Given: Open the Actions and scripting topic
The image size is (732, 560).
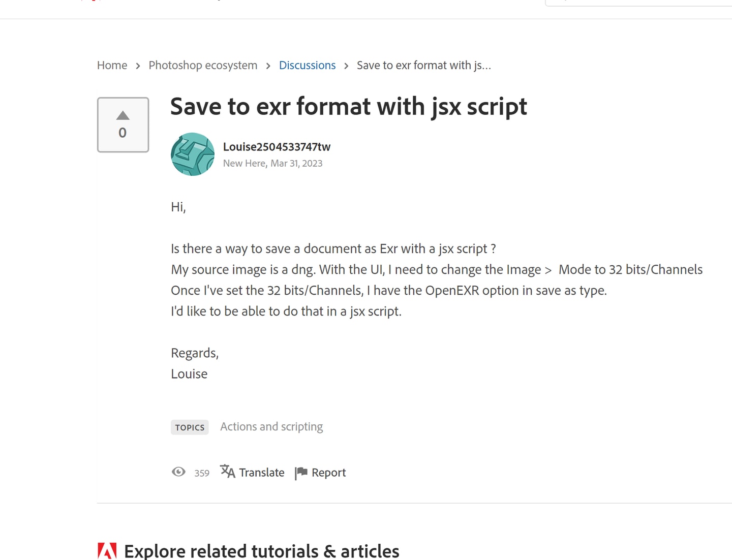Looking at the screenshot, I should click(x=271, y=427).
